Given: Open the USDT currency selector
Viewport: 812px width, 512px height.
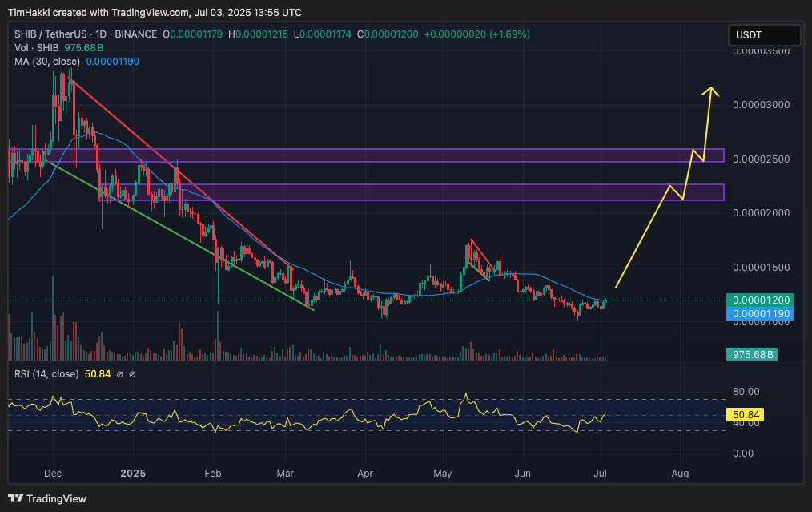Looking at the screenshot, I should pos(764,35).
